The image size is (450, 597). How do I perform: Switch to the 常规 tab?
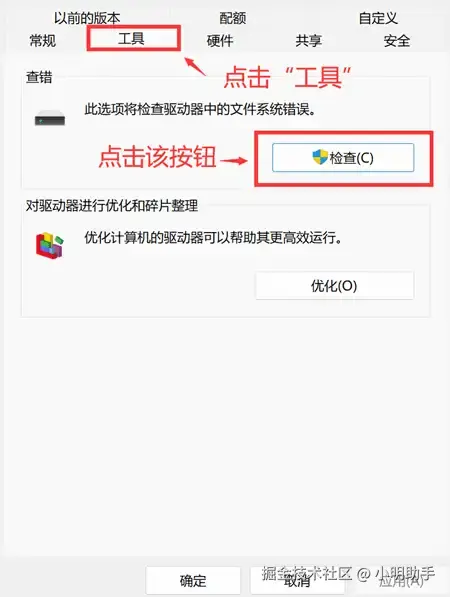coord(43,40)
